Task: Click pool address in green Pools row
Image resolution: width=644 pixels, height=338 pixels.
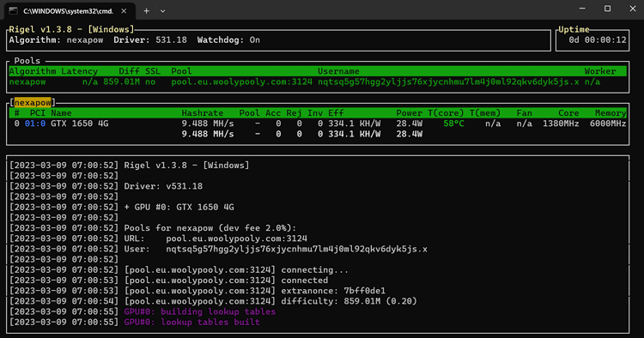Action: (242, 82)
